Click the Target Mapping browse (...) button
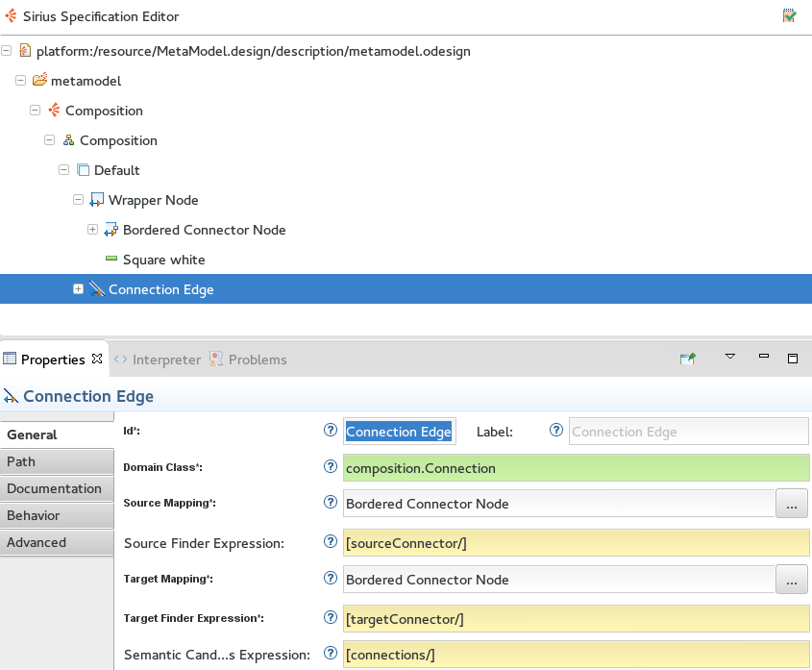 (791, 579)
